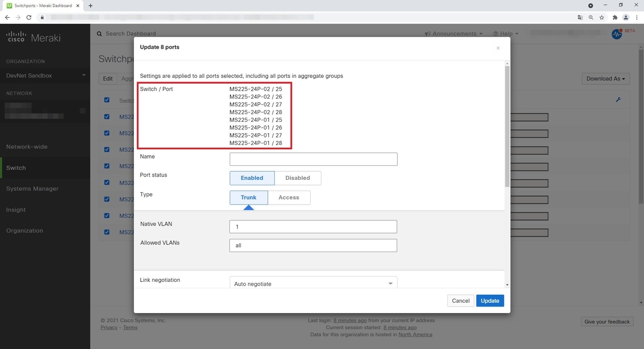The height and width of the screenshot is (349, 644).
Task: Open the Link negotiation dropdown
Action: click(x=313, y=283)
